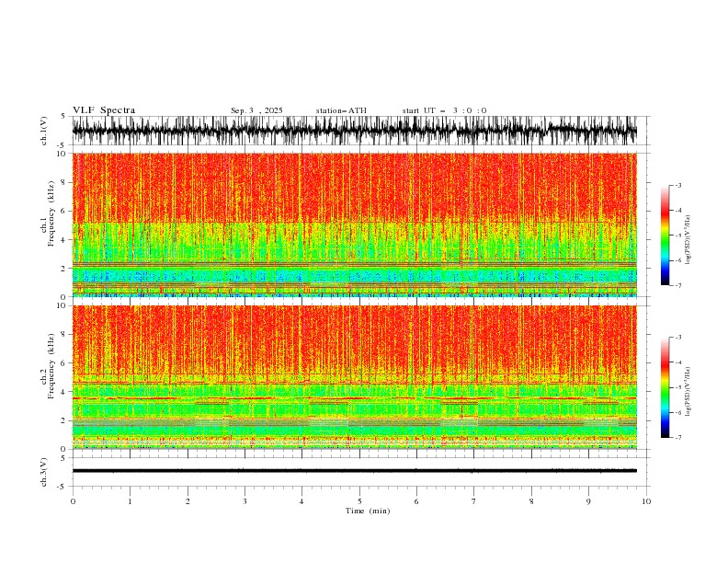The width and height of the screenshot is (728, 563).
Task: Click the date text "Sep. 3 , 2025"
Action: tap(256, 110)
